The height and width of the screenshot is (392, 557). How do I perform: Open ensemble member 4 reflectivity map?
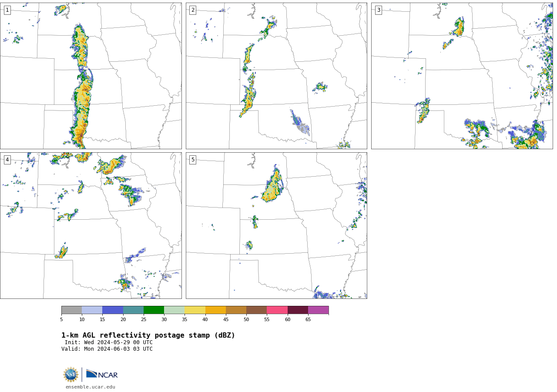(91, 225)
